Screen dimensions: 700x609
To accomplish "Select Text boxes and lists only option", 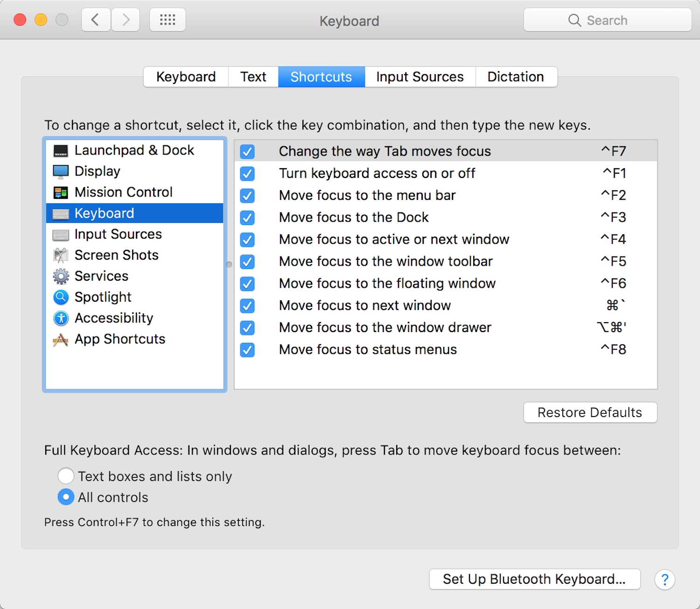I will 66,476.
